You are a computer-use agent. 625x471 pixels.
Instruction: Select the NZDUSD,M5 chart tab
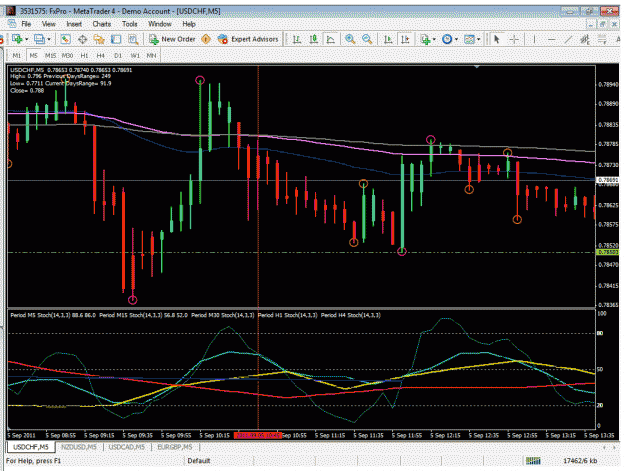coord(79,447)
